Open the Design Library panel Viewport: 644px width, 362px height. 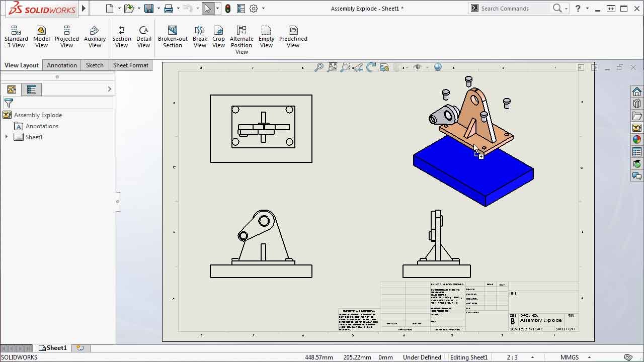(x=636, y=103)
